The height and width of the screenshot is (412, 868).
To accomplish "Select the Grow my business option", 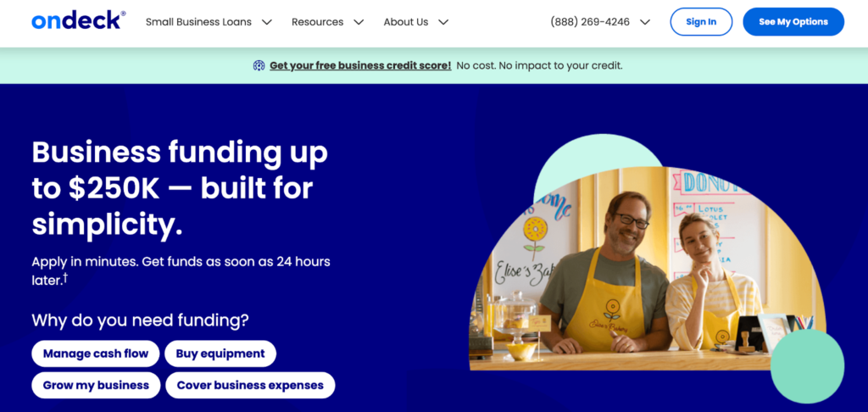I will point(96,385).
